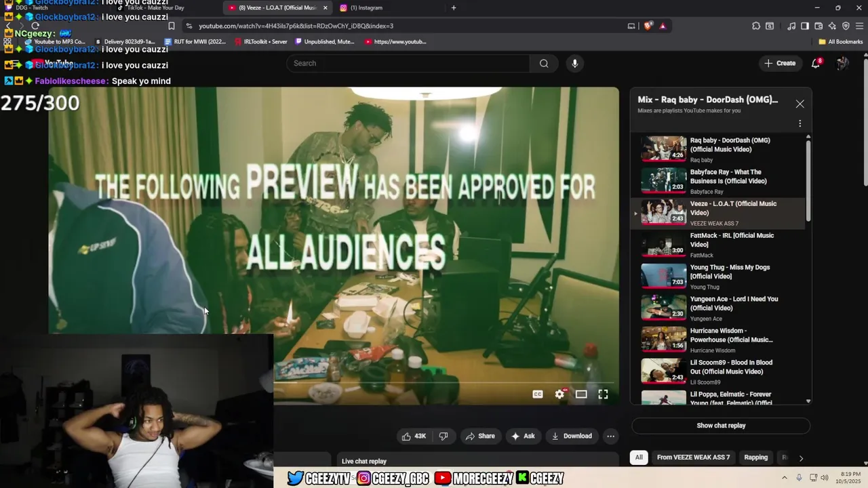Open the browser hamburger main menu
This screenshot has width=868, height=488.
tap(859, 26)
